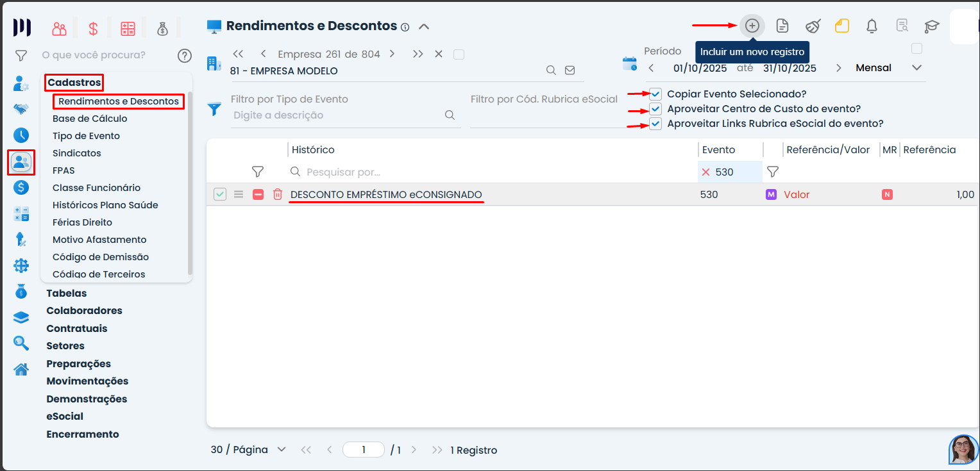Click the red Valor cell in the event row
Screen dimensions: 980x471
click(x=797, y=195)
